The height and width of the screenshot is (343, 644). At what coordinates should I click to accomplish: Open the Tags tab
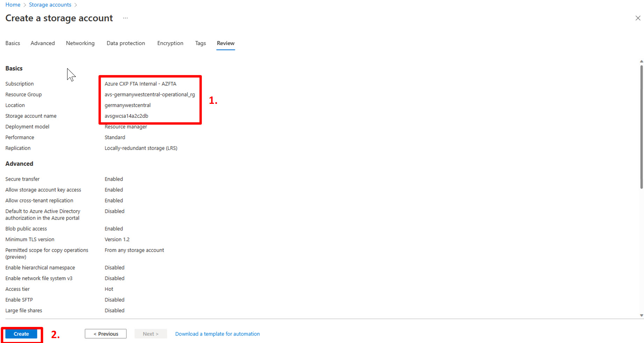point(200,43)
